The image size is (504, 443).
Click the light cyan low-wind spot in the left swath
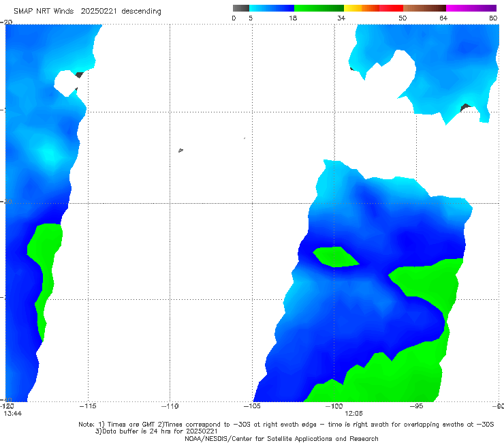(50, 154)
